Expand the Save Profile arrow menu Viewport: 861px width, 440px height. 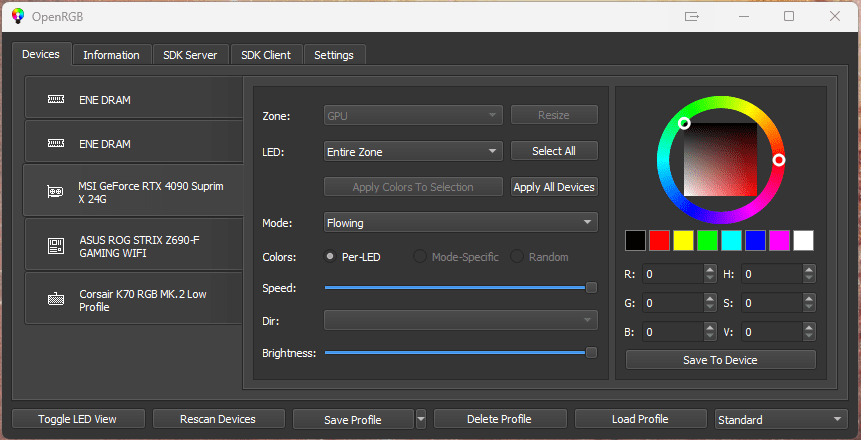pos(421,419)
